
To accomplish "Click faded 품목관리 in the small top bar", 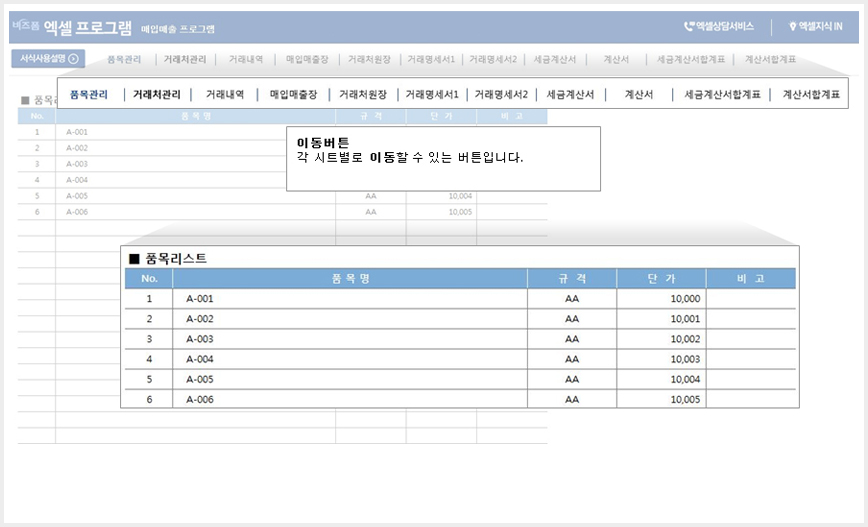I will (124, 59).
